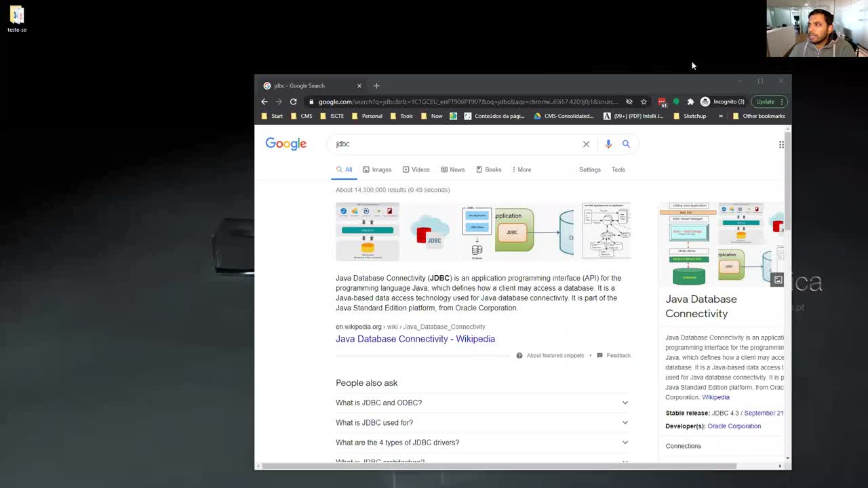The width and height of the screenshot is (868, 488).
Task: Click the Chrome extensions puzzle icon
Action: [690, 101]
